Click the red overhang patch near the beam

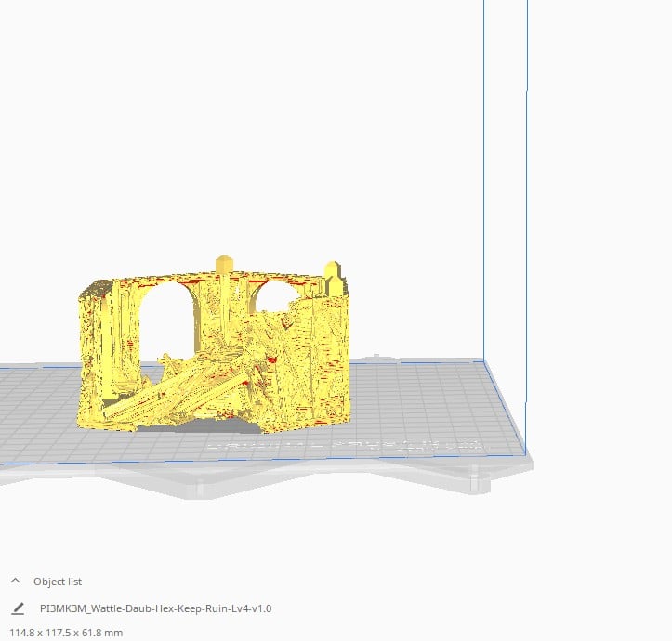coord(270,360)
